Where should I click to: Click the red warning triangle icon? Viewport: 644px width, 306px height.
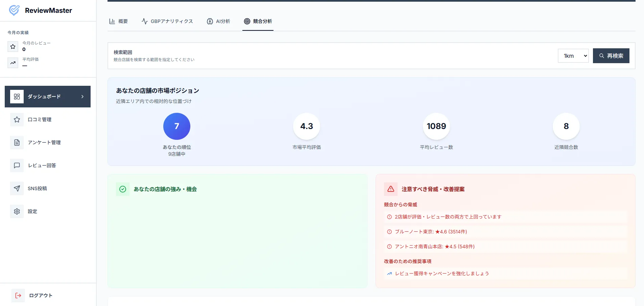pos(391,189)
